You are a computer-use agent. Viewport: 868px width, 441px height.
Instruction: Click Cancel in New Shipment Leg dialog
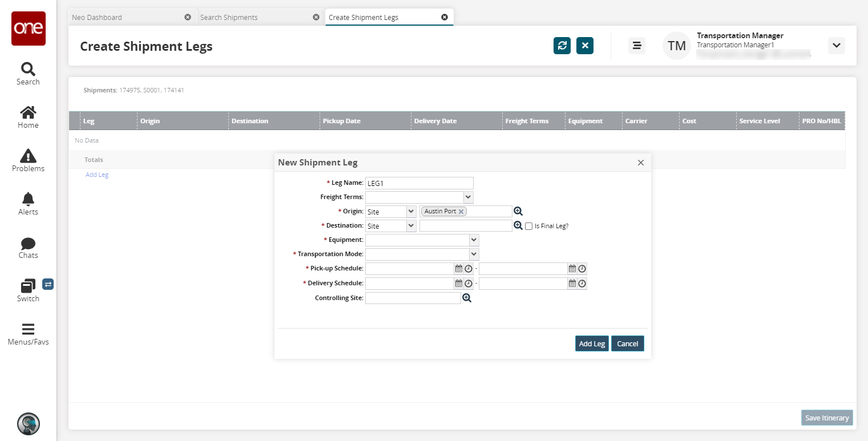pos(627,343)
